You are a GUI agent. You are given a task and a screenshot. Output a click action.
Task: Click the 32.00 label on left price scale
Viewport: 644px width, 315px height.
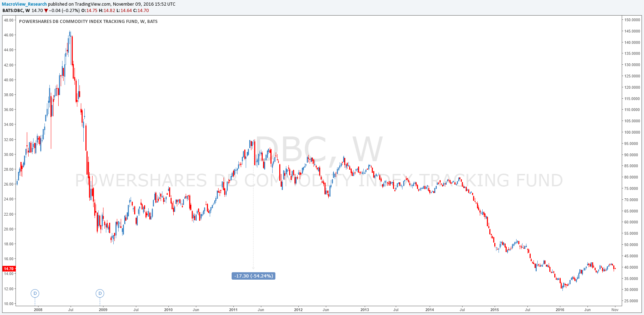[x=9, y=140]
